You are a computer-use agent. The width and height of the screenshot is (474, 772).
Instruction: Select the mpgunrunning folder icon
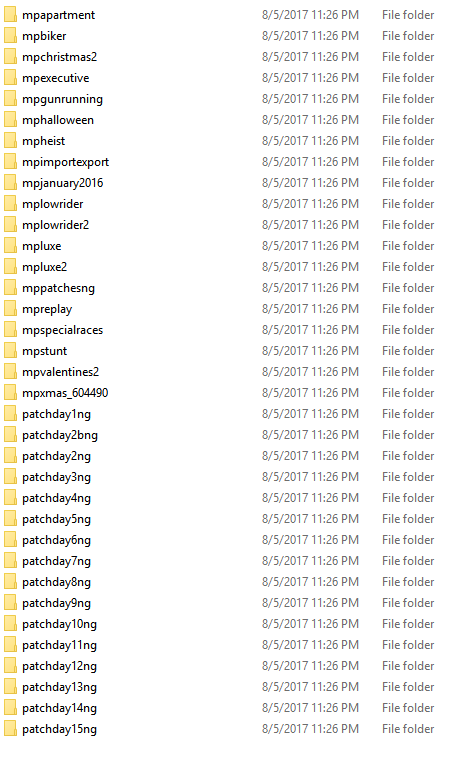tap(10, 99)
